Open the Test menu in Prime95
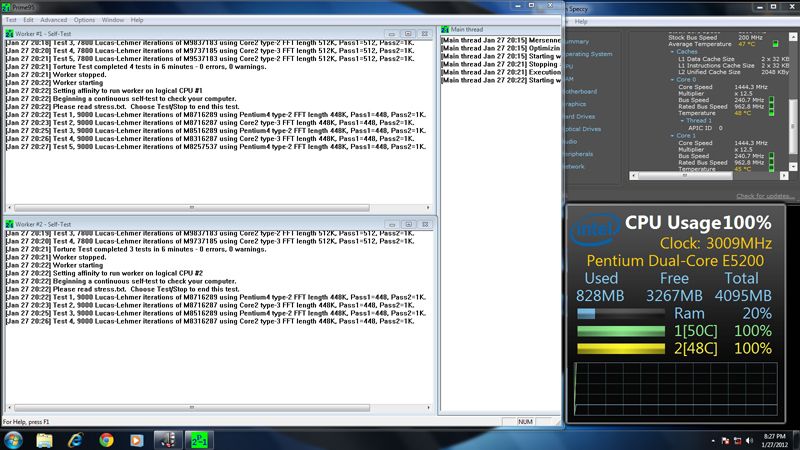The width and height of the screenshot is (800, 450). tap(11, 20)
